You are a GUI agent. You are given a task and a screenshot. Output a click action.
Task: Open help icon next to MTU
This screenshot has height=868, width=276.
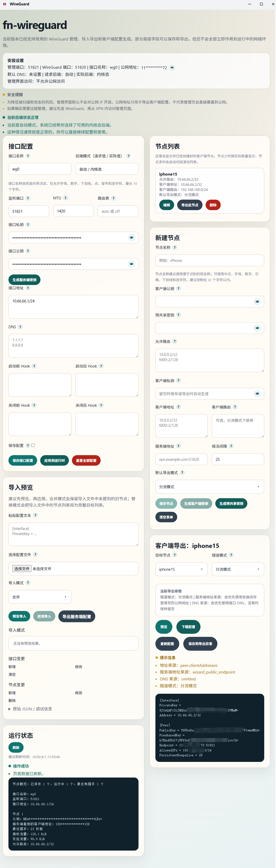[x=66, y=198]
